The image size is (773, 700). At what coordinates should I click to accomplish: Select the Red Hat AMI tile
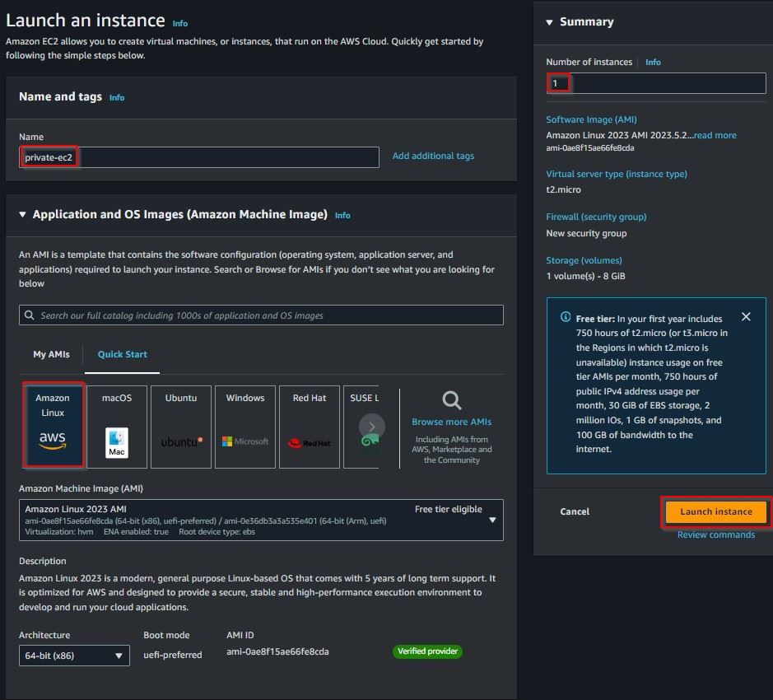coord(309,427)
